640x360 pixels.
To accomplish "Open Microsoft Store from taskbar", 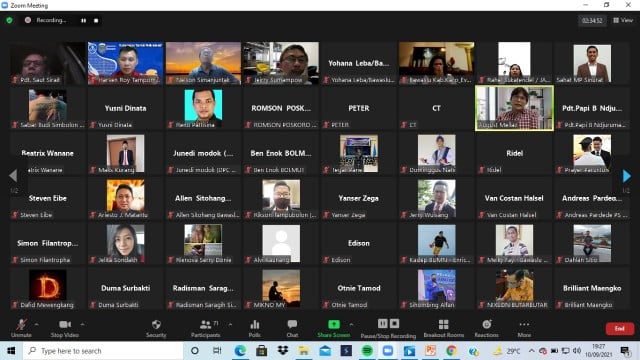I will 262,351.
